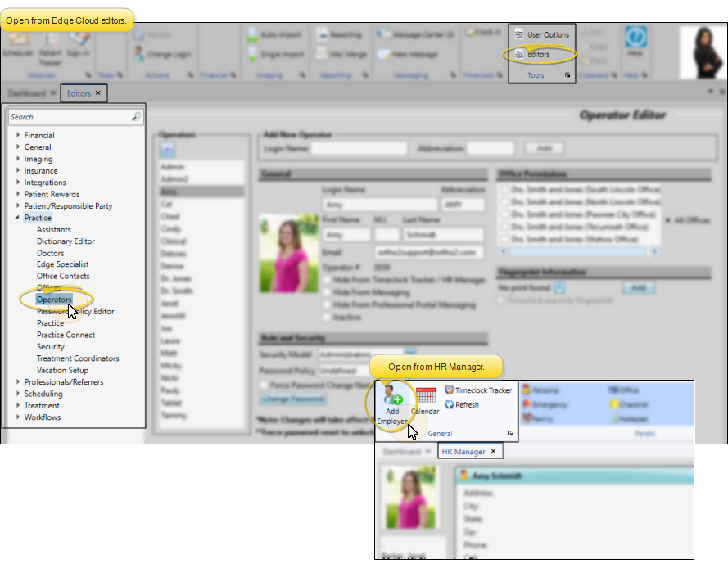The width and height of the screenshot is (728, 568).
Task: Expand the Financial tree node
Action: coord(18,136)
